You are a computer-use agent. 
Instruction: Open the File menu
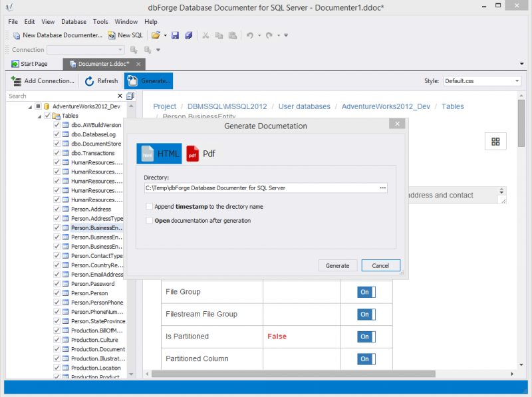pos(13,22)
